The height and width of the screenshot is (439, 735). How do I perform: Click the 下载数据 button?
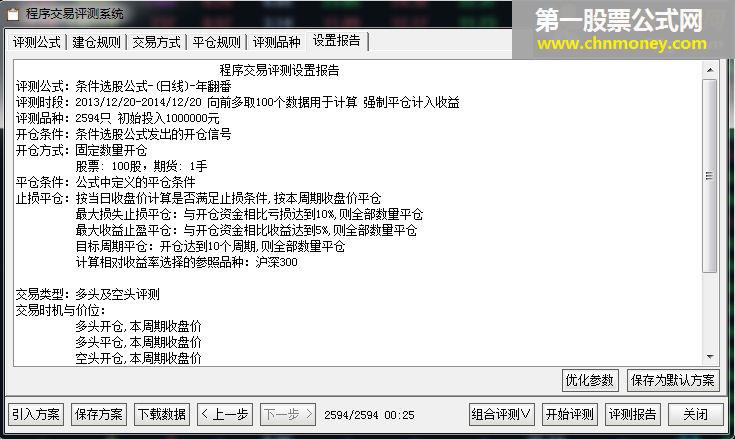tap(162, 414)
